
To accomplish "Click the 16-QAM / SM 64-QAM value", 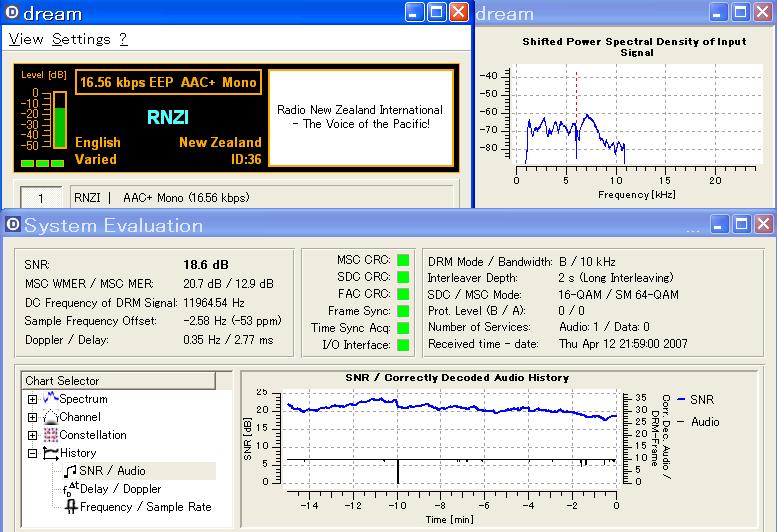I will coord(618,295).
